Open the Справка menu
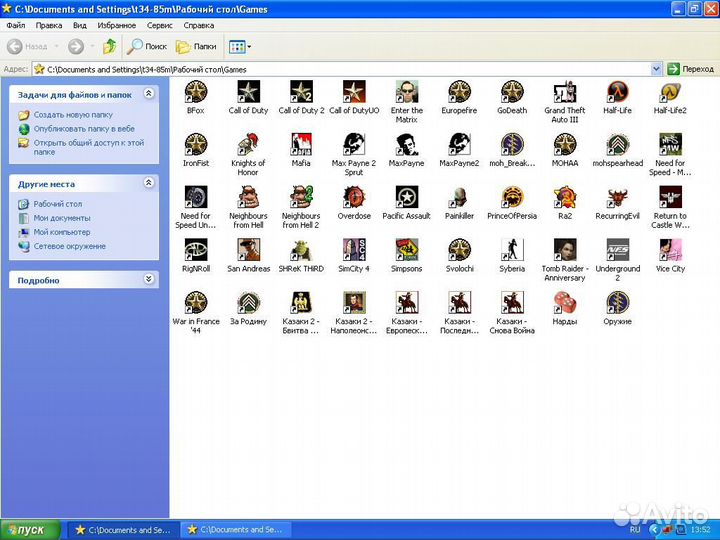Screen dimensions: 720x540 (x=198, y=25)
